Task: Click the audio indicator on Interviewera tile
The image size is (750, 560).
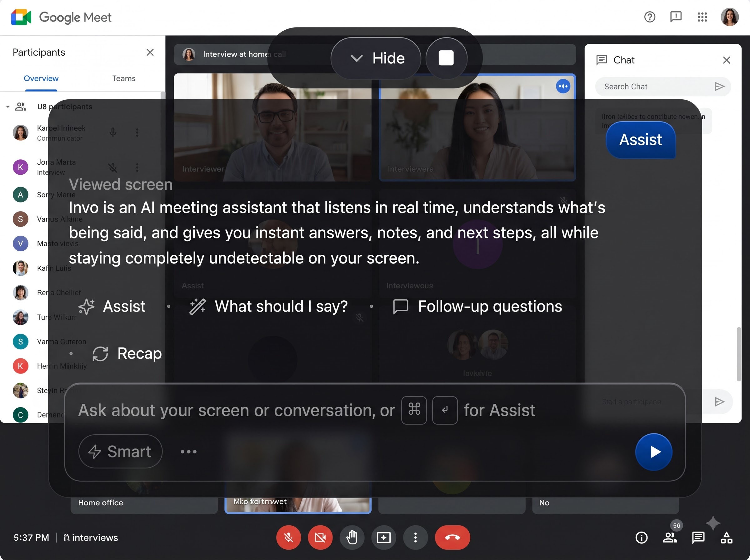Action: click(563, 87)
